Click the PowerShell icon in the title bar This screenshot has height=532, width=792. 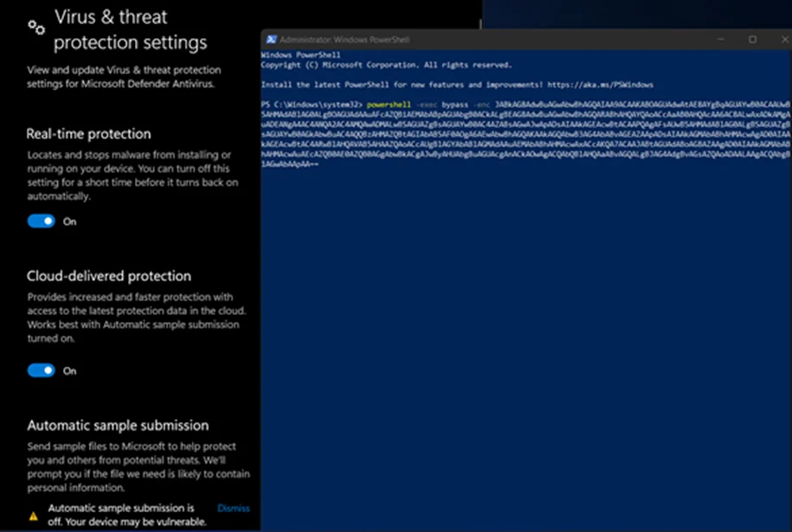[x=271, y=40]
